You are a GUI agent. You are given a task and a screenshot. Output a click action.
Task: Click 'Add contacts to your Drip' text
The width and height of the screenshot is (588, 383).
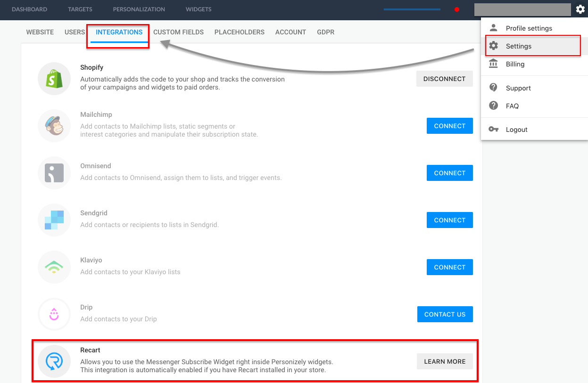point(118,319)
